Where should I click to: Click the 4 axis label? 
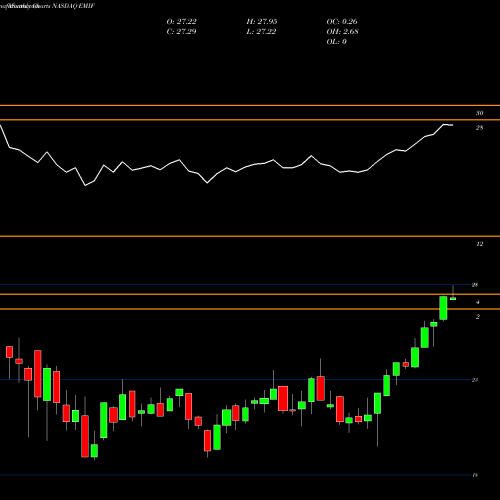(x=478, y=302)
